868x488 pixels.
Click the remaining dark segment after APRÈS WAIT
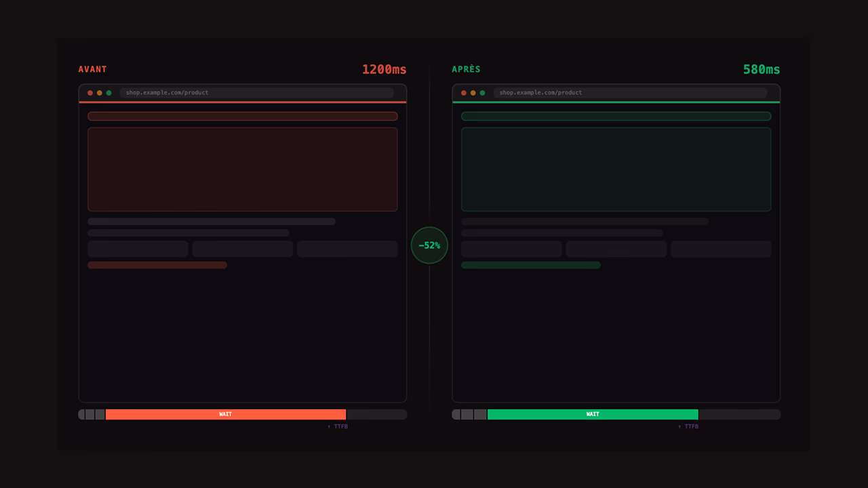[x=740, y=414]
